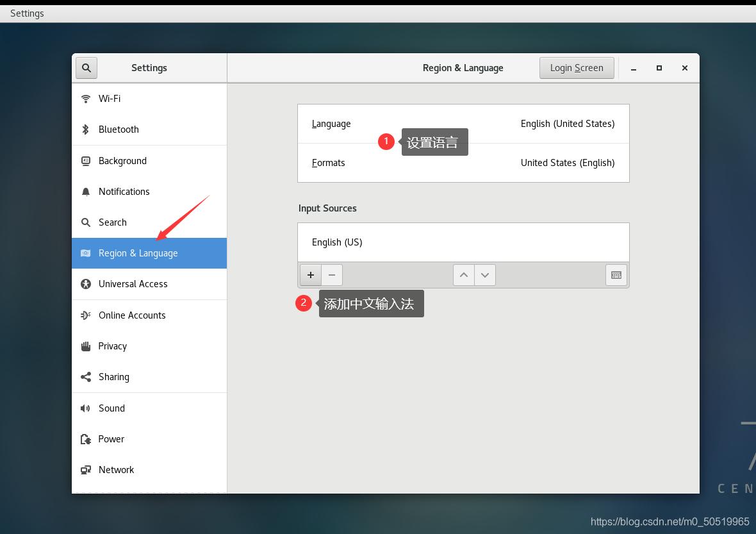Add a new input source with plus button
The height and width of the screenshot is (534, 756).
310,274
